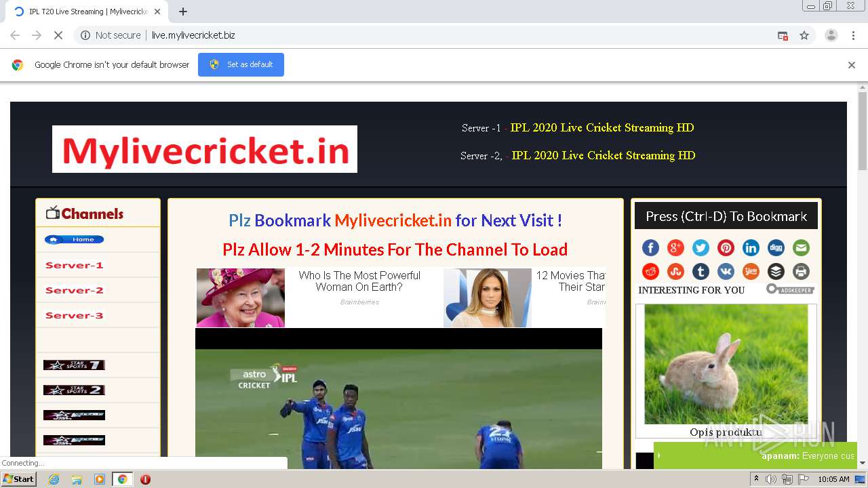Image resolution: width=868 pixels, height=488 pixels.
Task: Close the IPL T20 Live Streaming tab
Action: point(158,12)
